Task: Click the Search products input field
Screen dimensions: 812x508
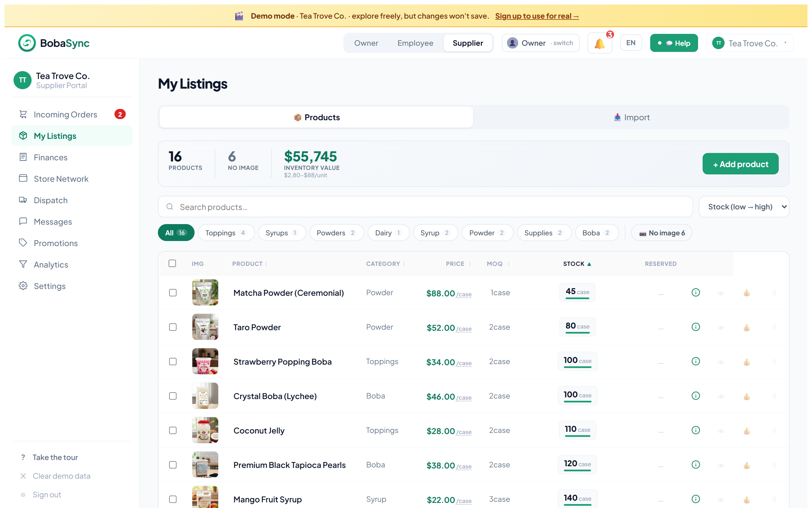Action: (x=425, y=207)
